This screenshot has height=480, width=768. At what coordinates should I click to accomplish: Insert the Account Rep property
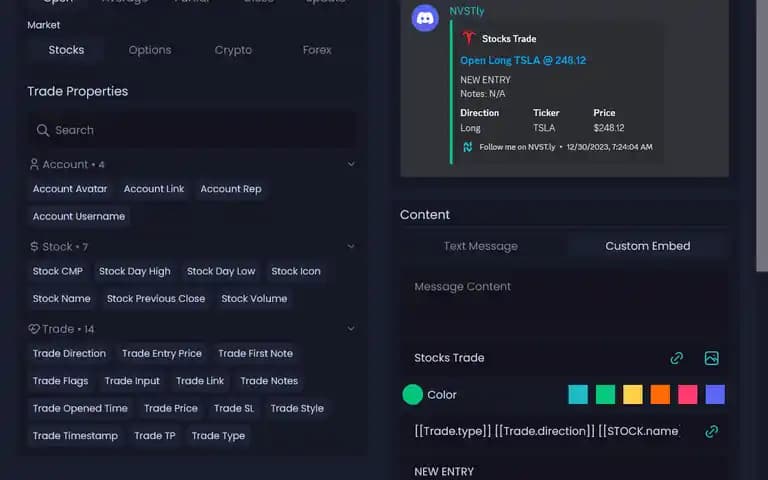(231, 189)
